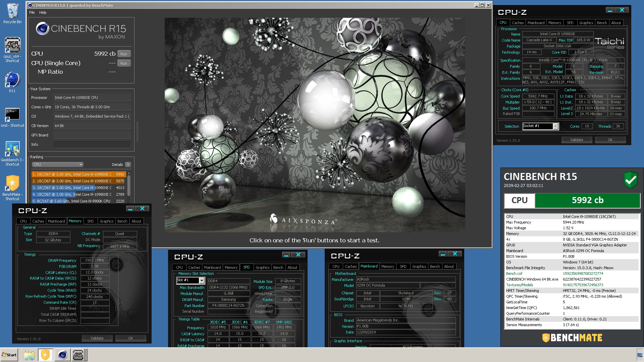The width and height of the screenshot is (644, 362).
Task: Maximize the Cinebench window
Action: [482, 5]
